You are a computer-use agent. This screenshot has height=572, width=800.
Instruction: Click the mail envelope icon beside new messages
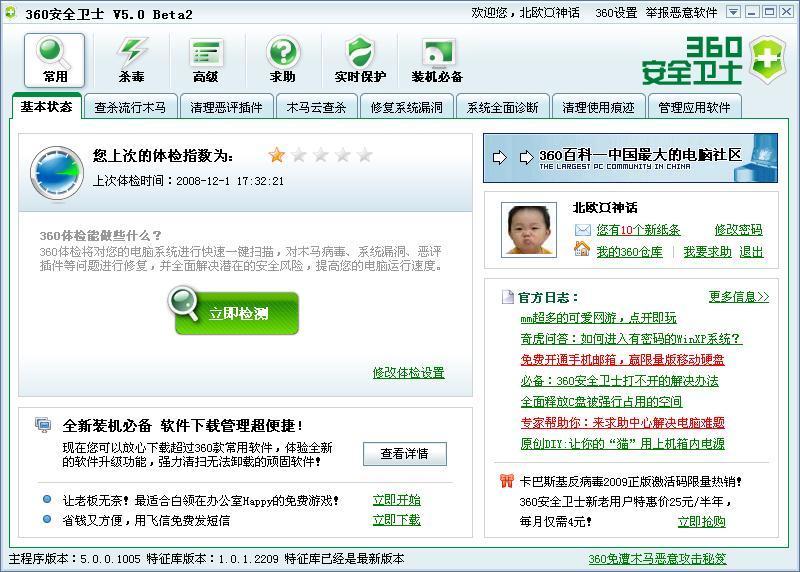pyautogui.click(x=582, y=230)
